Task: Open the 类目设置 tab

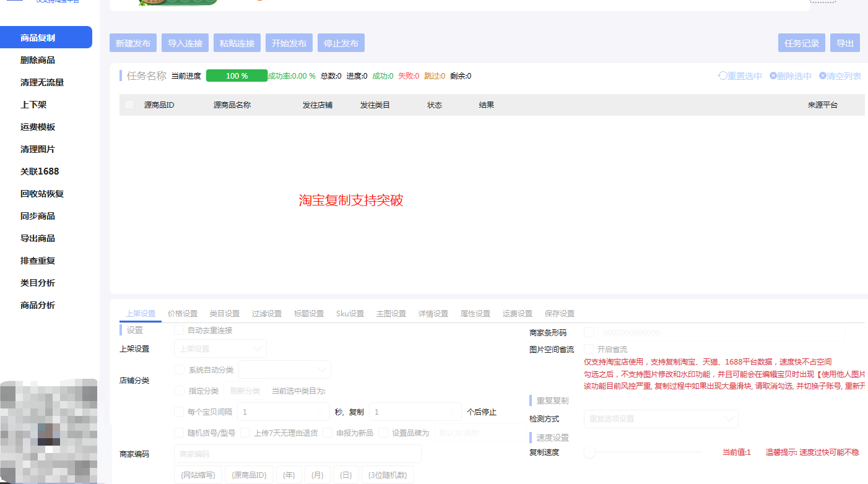Action: [x=225, y=314]
